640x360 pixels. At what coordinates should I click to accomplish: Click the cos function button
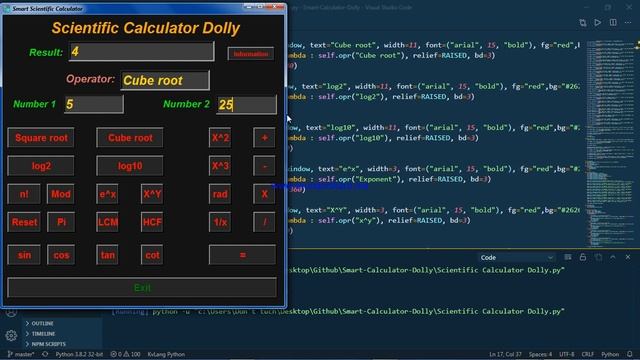(61, 255)
